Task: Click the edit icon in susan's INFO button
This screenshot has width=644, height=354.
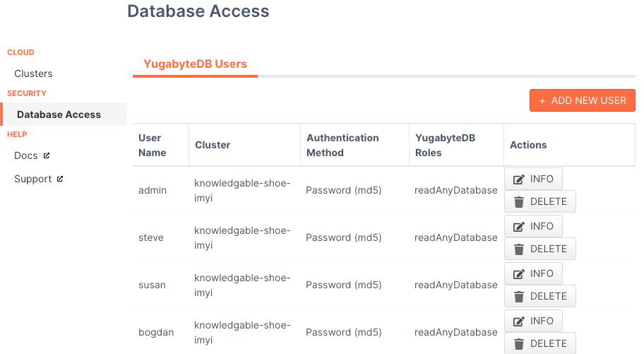Action: 519,274
